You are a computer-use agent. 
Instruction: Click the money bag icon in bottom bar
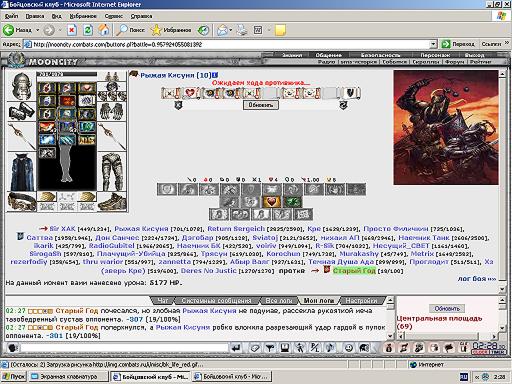click(389, 348)
